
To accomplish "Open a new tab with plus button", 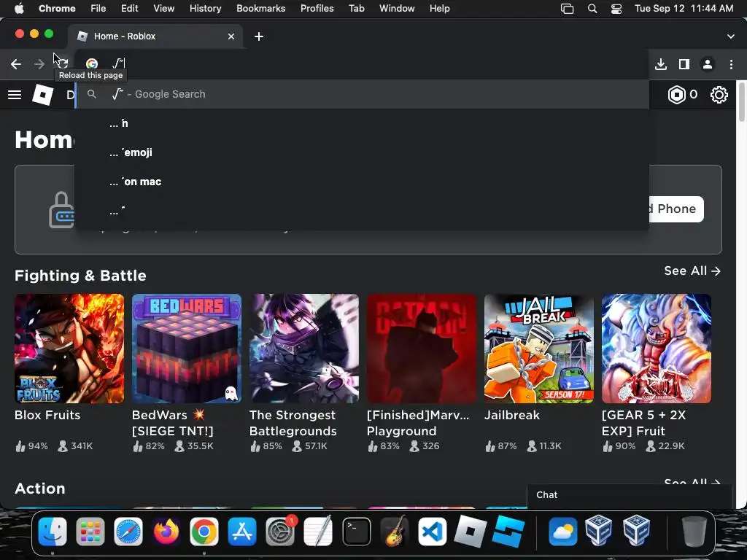I will tap(259, 36).
